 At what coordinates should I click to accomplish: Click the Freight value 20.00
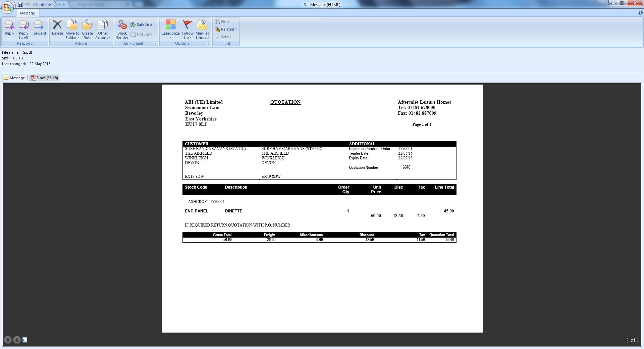(x=271, y=240)
